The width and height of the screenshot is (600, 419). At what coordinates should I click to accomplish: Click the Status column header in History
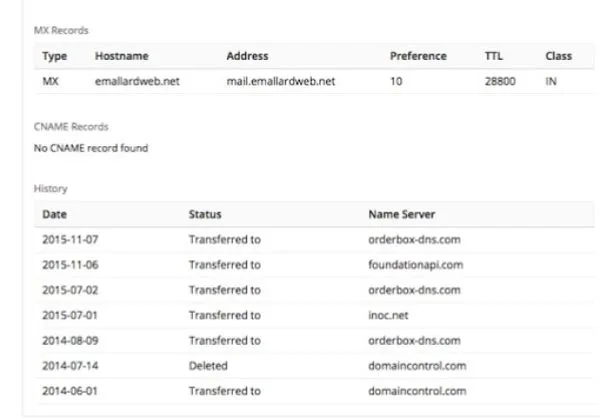click(205, 214)
